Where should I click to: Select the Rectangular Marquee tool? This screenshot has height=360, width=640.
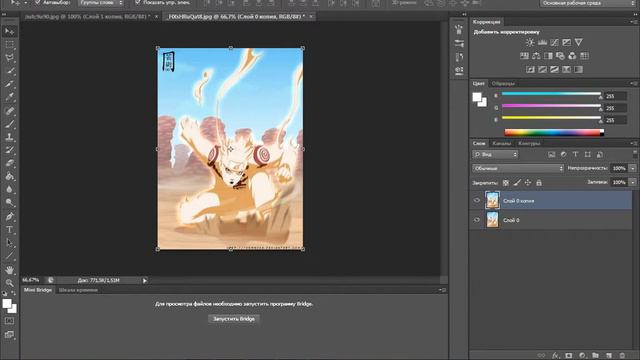[10, 44]
